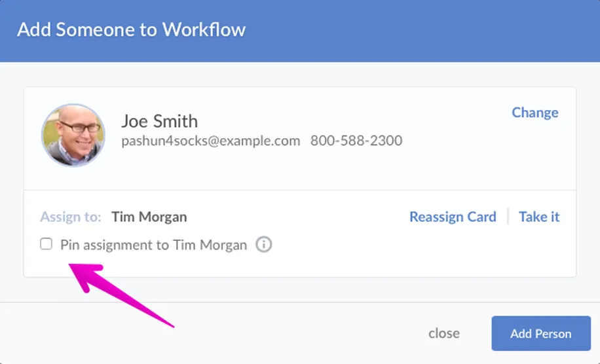Viewport: 600px width, 364px height.
Task: Click the divider between Reassign Card and Take it
Action: [x=508, y=217]
